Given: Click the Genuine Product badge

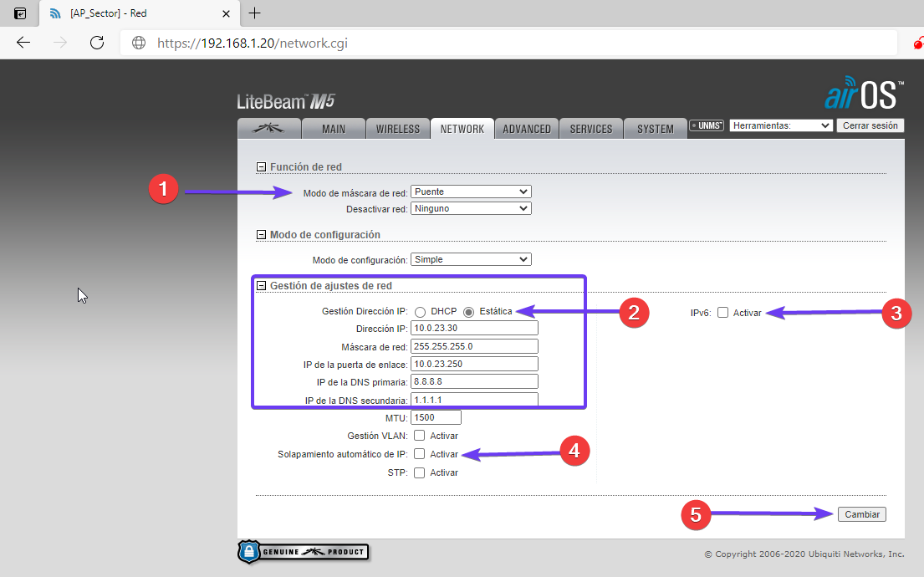Looking at the screenshot, I should 304,552.
